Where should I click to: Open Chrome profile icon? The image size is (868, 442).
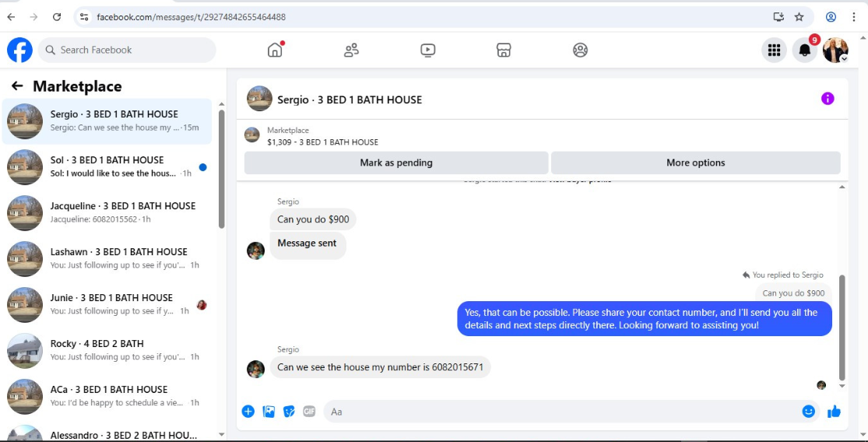pos(831,17)
